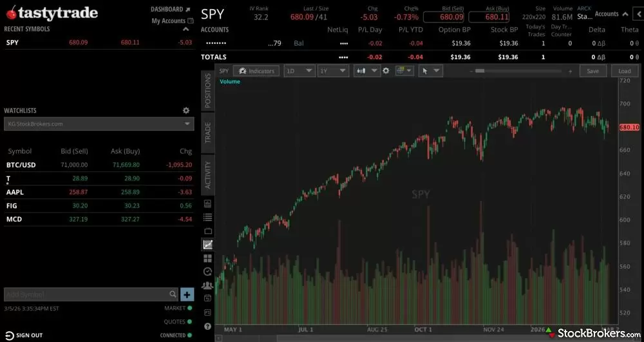Open the portfolio analysis sidebar icon

tap(207, 204)
